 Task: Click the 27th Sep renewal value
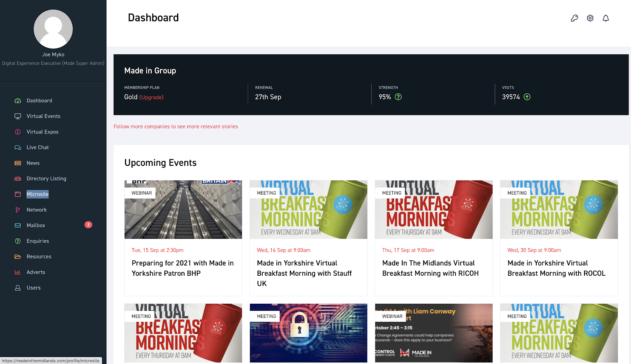(x=268, y=97)
